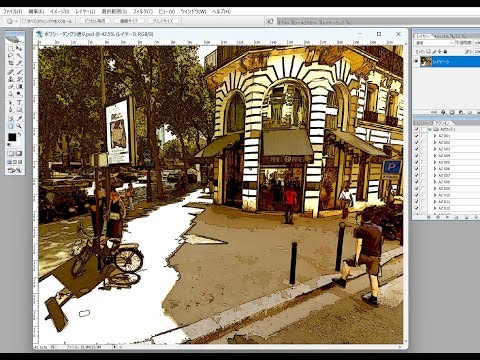The width and height of the screenshot is (480, 360).
Task: Click the layer opacity input field
Action: click(x=477, y=43)
